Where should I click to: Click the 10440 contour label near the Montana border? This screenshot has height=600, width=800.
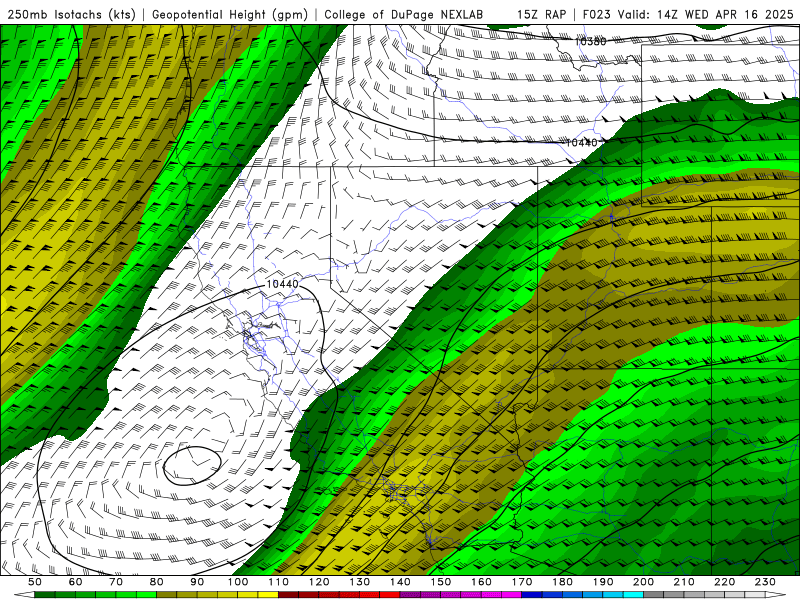pos(581,143)
